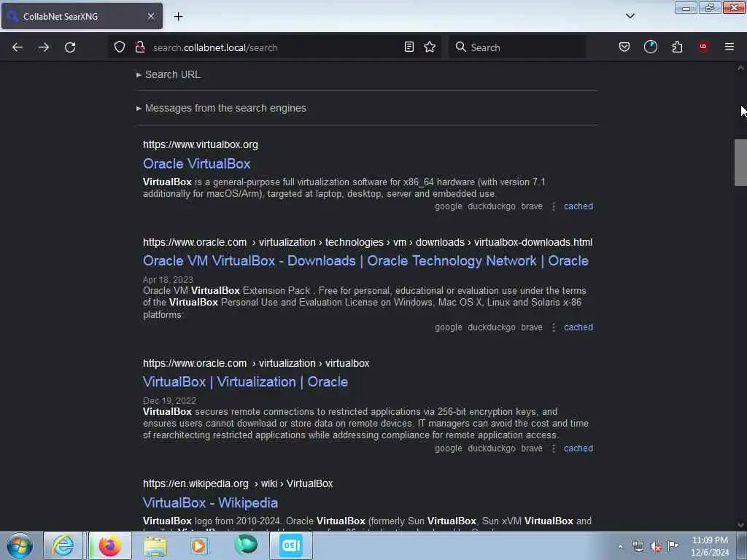Image resolution: width=747 pixels, height=560 pixels.
Task: Open VirtualBox Virtualization Oracle result
Action: [245, 382]
